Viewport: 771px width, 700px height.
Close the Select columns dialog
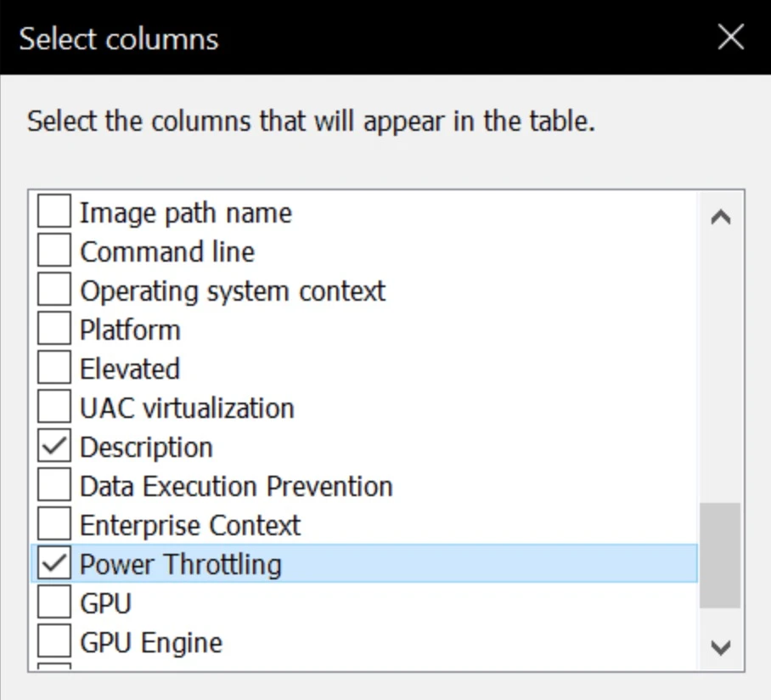click(x=731, y=37)
